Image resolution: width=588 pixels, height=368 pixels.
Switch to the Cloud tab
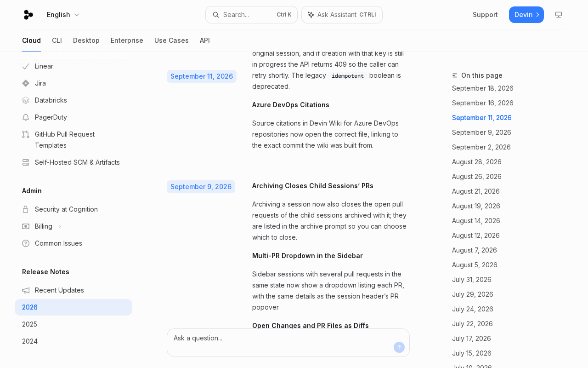point(31,40)
